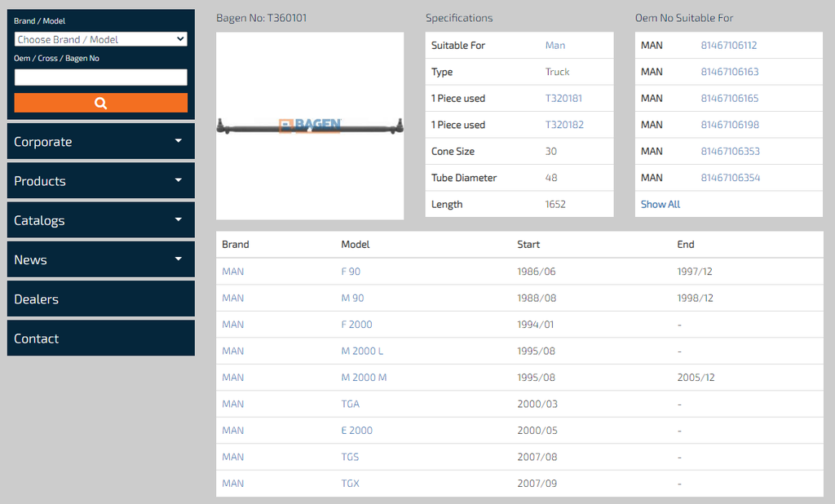
Task: Select the end date 1997/12
Action: pyautogui.click(x=695, y=272)
